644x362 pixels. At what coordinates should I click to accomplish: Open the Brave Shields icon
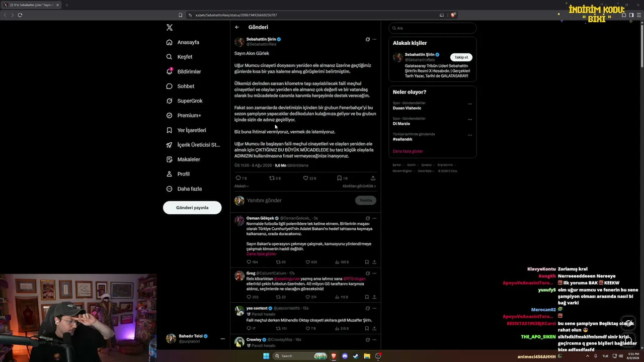pos(453,15)
